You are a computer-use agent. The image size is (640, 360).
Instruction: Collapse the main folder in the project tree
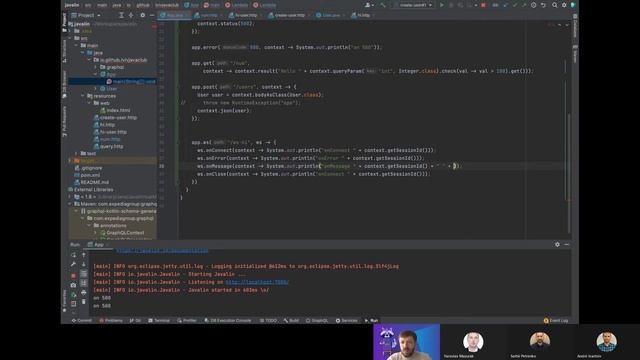point(76,45)
